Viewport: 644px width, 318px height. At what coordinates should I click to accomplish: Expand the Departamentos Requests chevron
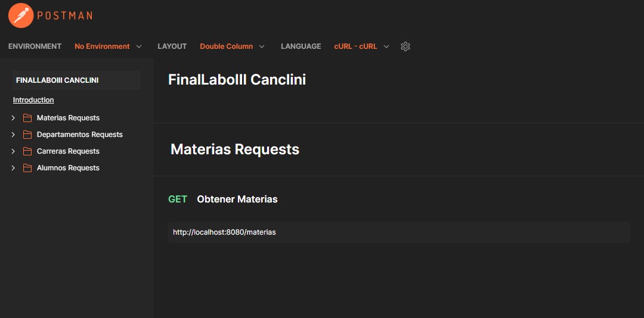coord(13,135)
